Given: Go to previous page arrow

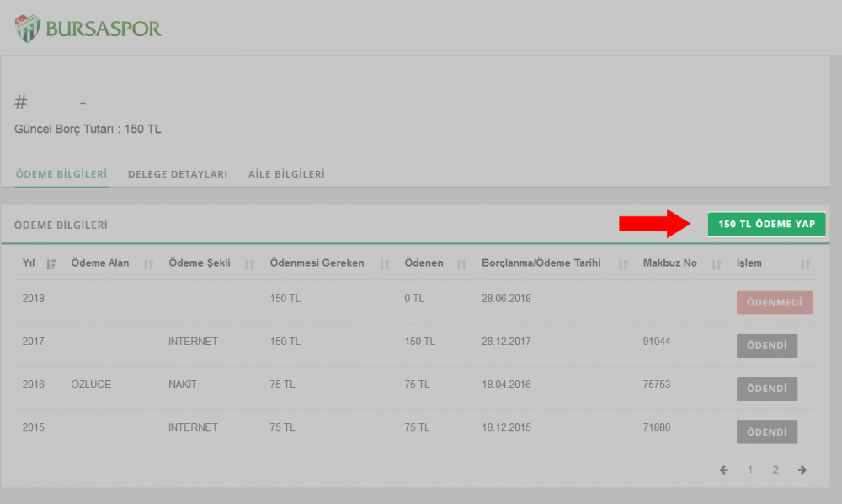Looking at the screenshot, I should pyautogui.click(x=724, y=470).
